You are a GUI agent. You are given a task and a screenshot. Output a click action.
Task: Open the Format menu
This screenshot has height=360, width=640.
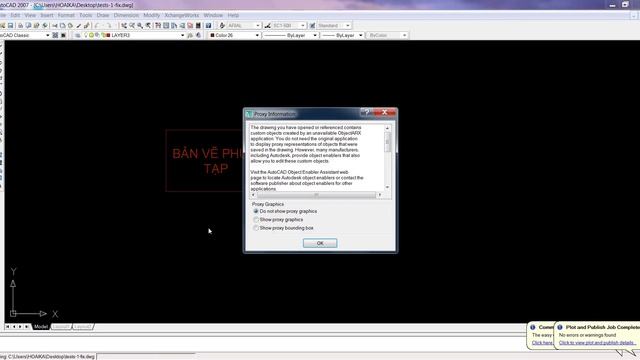click(66, 15)
